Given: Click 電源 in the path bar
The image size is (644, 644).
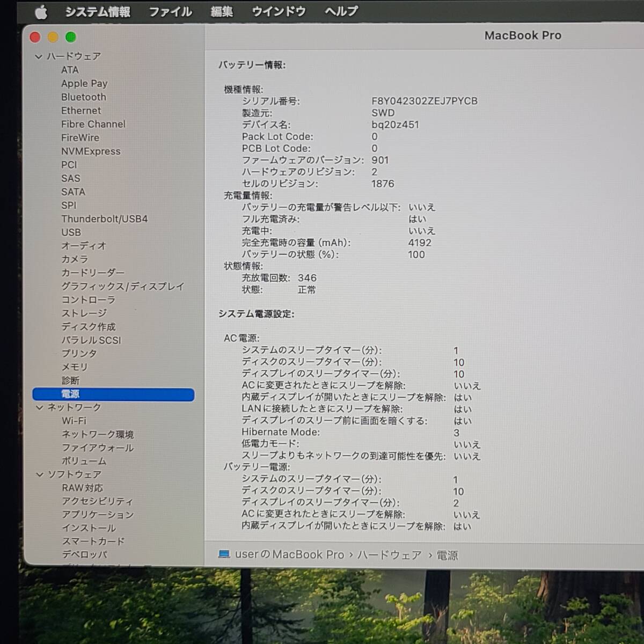Looking at the screenshot, I should point(447,555).
